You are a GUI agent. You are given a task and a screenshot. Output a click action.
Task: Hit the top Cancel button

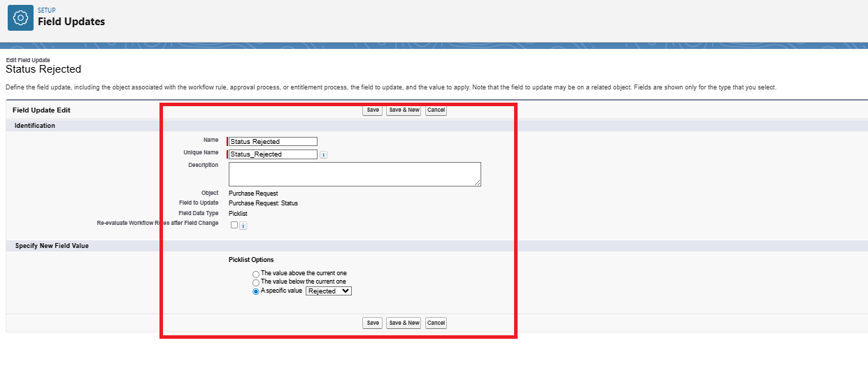click(x=436, y=110)
